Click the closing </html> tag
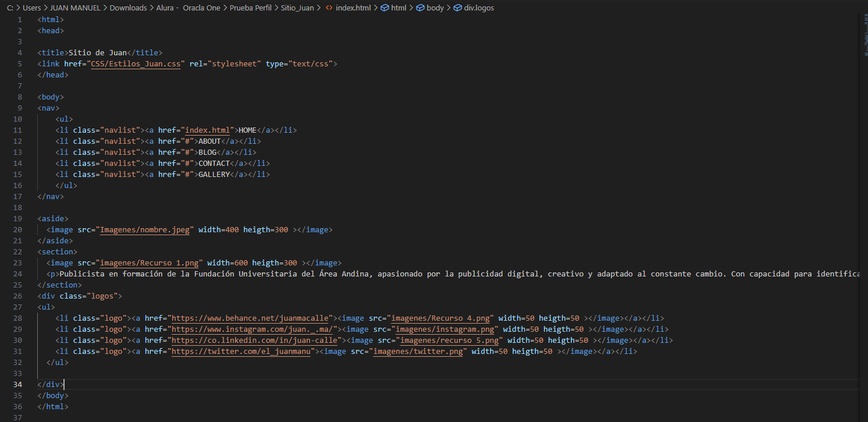868x422 pixels. click(x=53, y=406)
